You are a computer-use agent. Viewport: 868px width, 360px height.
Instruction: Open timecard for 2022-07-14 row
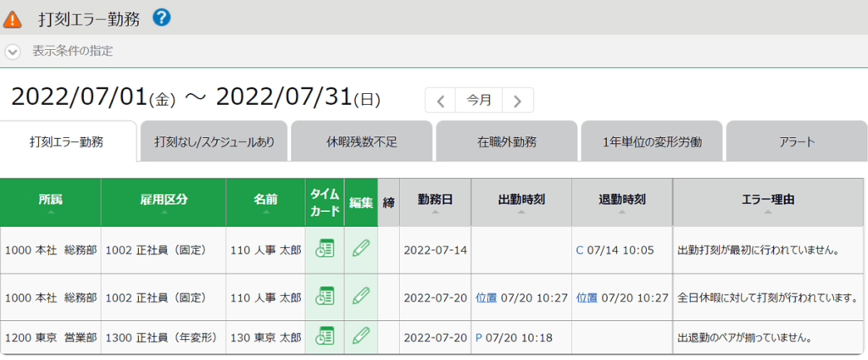(x=324, y=249)
